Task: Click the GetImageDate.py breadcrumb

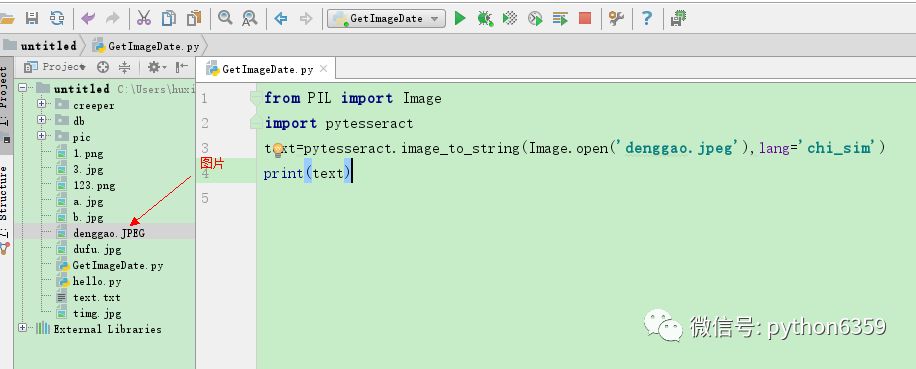Action: point(146,46)
